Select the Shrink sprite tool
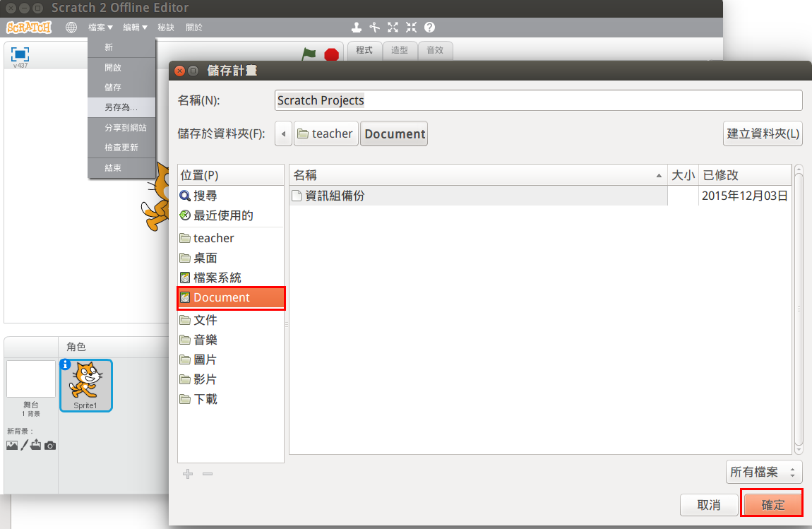The width and height of the screenshot is (812, 529). click(x=411, y=28)
